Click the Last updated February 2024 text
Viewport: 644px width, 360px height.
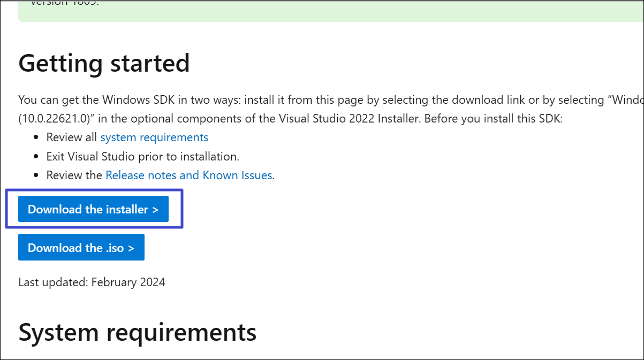click(92, 282)
